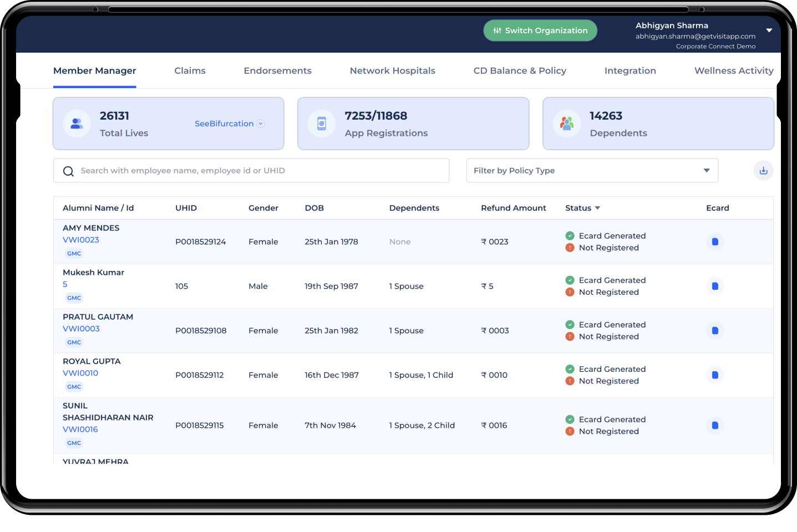Click the Dependents group icon
This screenshot has width=797, height=532.
click(x=567, y=124)
